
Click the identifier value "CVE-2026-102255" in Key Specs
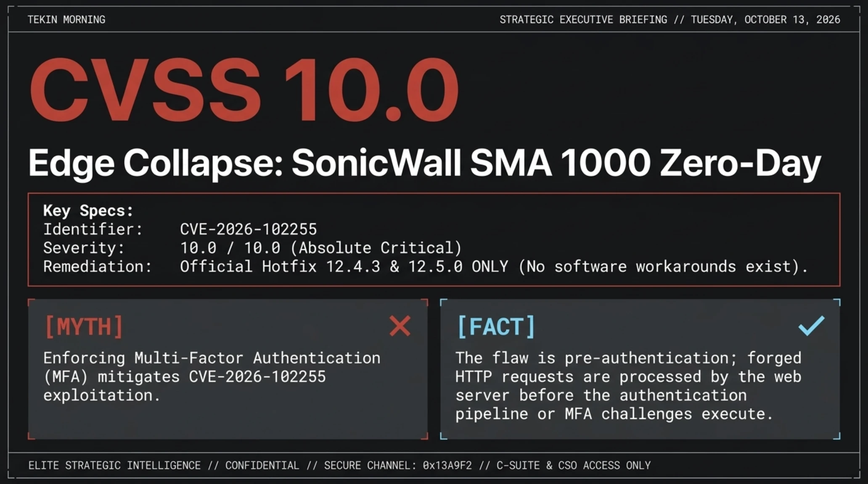pyautogui.click(x=249, y=229)
